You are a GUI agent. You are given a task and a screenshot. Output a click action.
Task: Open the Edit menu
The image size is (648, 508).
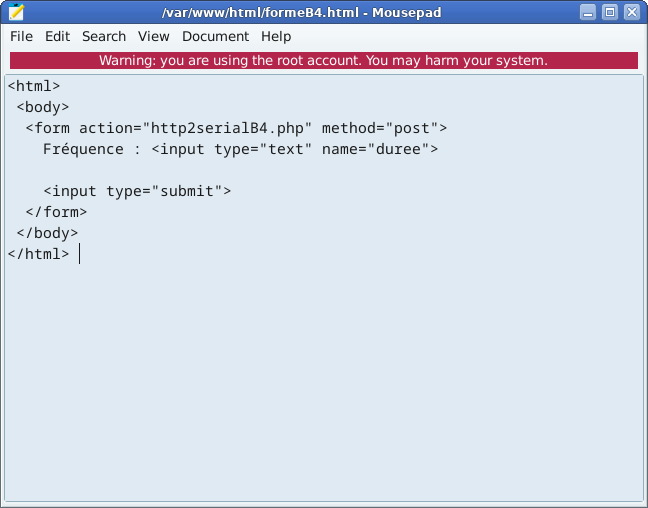[57, 36]
